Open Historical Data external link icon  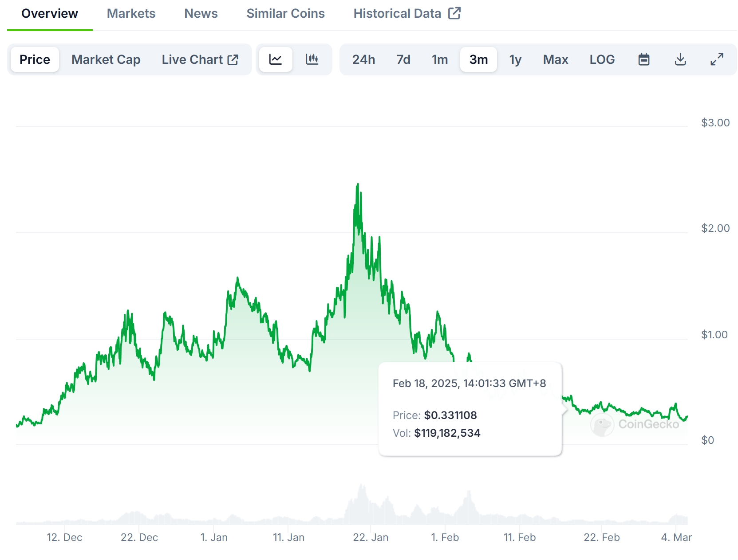click(x=454, y=13)
